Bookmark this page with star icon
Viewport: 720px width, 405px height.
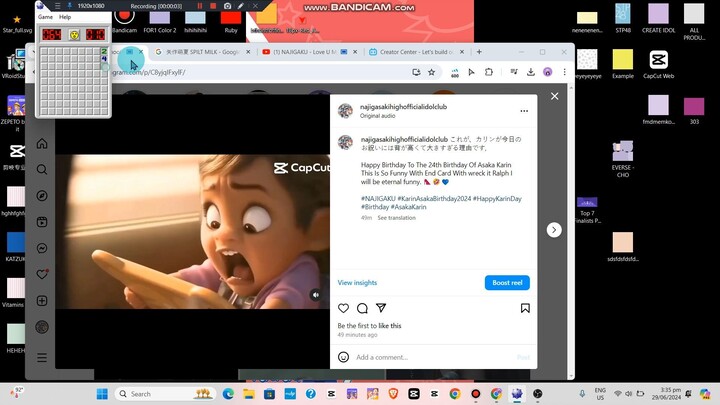432,72
